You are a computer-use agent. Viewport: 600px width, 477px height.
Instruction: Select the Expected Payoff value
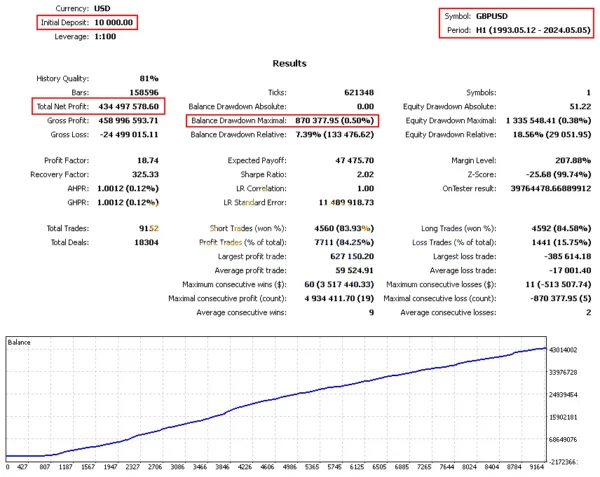[x=351, y=160]
